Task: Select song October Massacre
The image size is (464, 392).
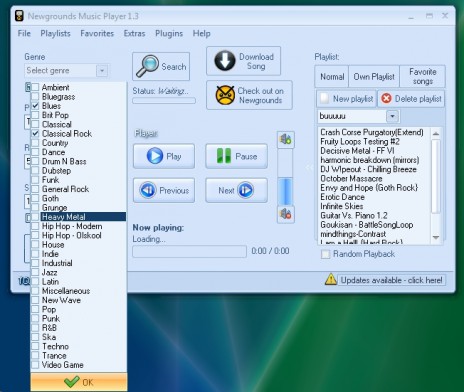Action: pyautogui.click(x=351, y=179)
